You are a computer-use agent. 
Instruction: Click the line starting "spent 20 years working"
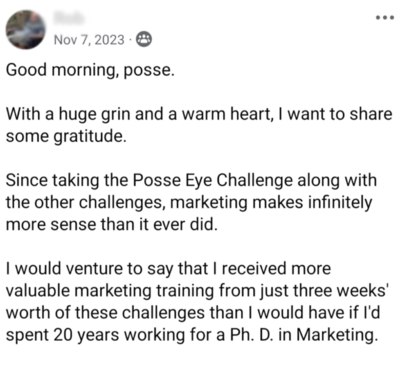tap(192, 335)
